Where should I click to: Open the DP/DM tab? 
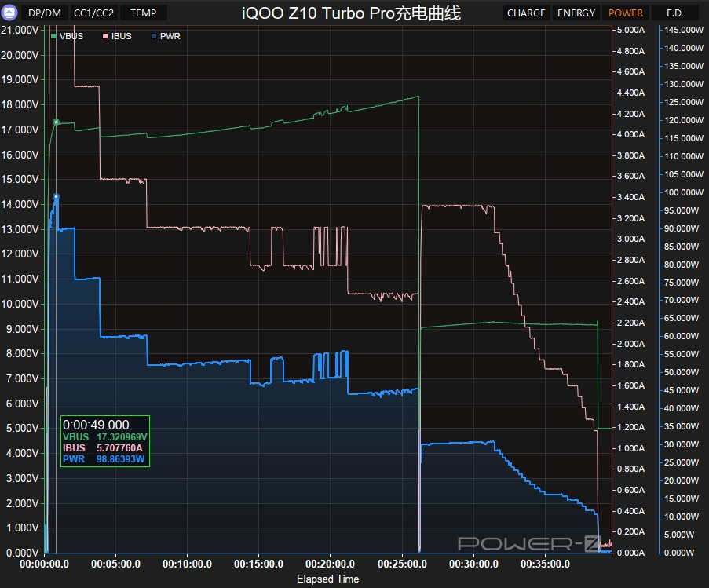pyautogui.click(x=45, y=13)
